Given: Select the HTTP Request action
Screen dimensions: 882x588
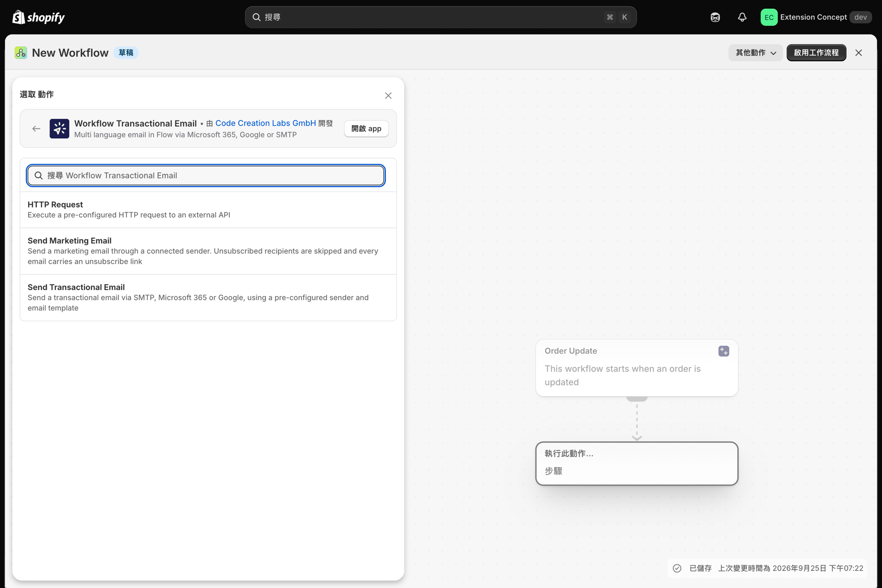Looking at the screenshot, I should [x=208, y=209].
